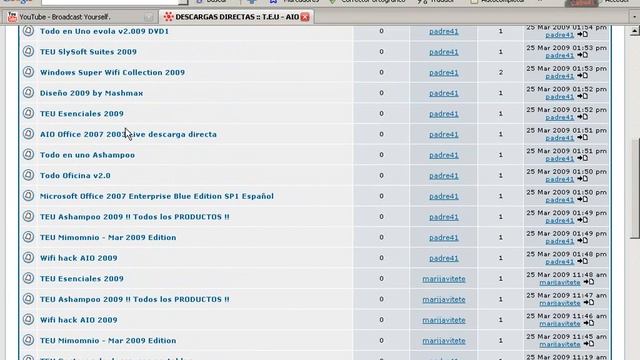Open marijavitete's TEU Ashampoo 2009 Todos los PRODUCTOS topic
Viewport: 640px width, 360px height.
[135, 299]
